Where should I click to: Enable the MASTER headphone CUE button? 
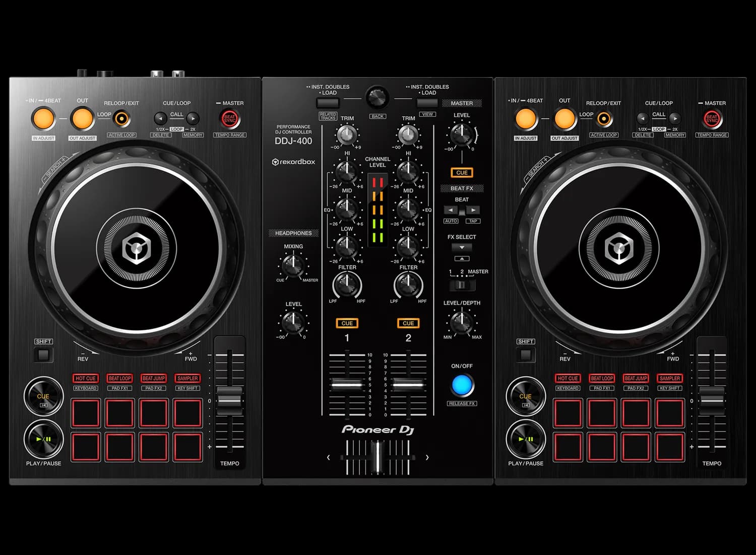click(x=462, y=173)
